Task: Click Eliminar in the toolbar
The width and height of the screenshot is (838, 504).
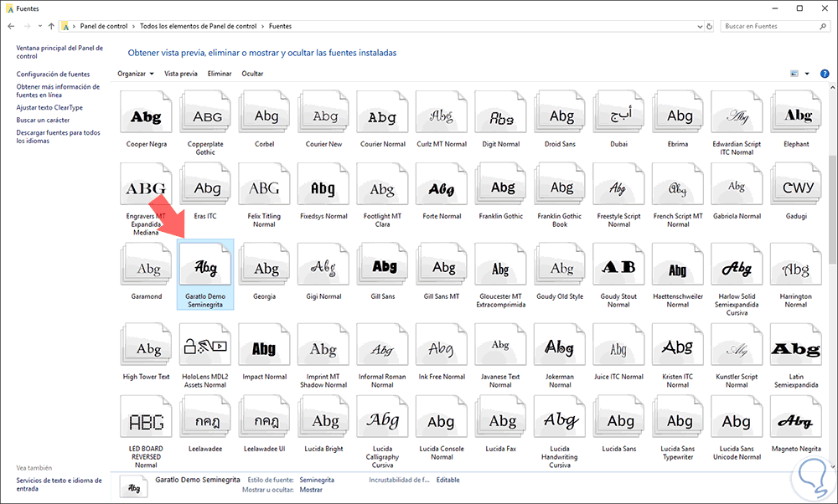Action: click(x=220, y=74)
